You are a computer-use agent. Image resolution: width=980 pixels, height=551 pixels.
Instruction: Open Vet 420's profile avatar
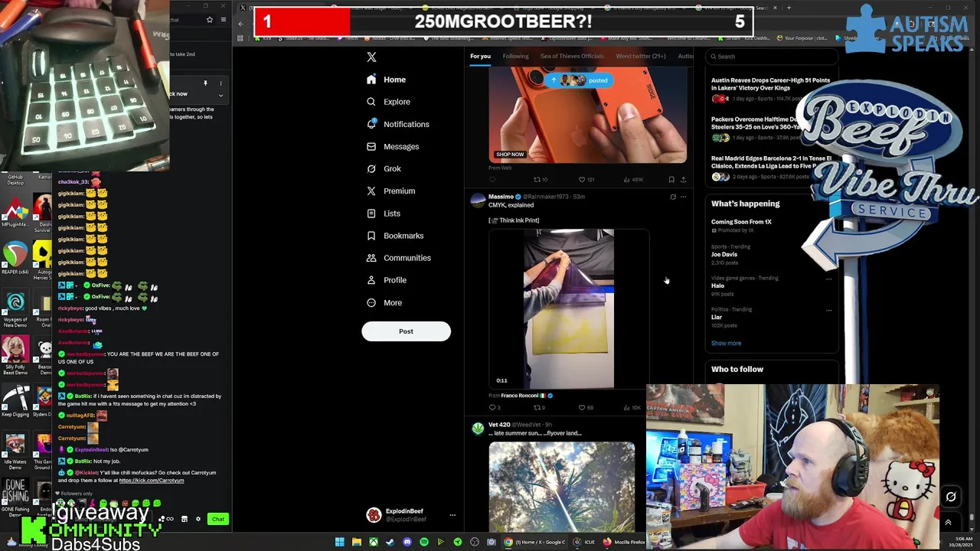pos(479,429)
